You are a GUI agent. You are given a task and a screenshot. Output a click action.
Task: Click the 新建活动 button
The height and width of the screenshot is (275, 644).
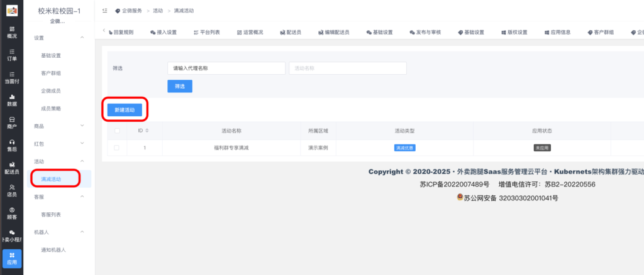coord(124,110)
